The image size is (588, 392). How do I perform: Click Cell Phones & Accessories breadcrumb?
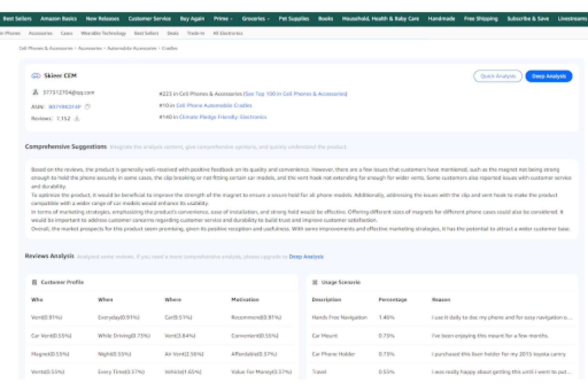click(46, 48)
